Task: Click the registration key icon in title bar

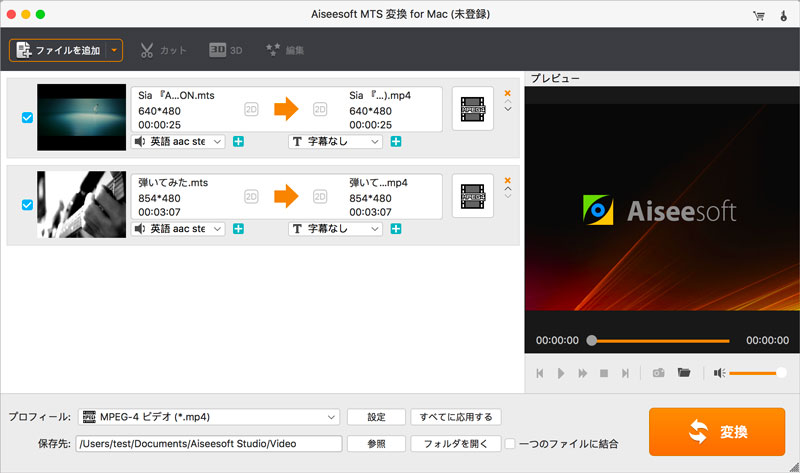Action: (x=784, y=15)
